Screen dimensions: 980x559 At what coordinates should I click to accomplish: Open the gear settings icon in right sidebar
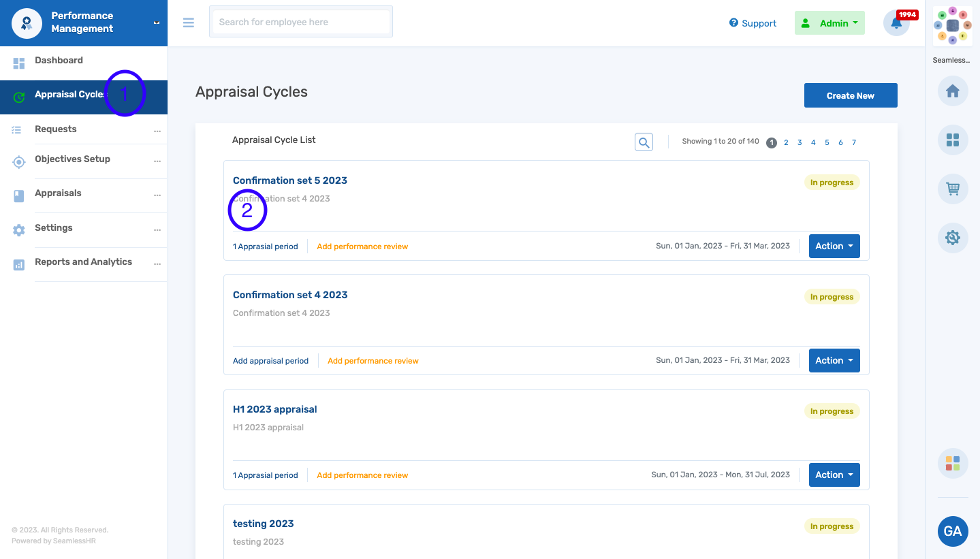(x=952, y=238)
